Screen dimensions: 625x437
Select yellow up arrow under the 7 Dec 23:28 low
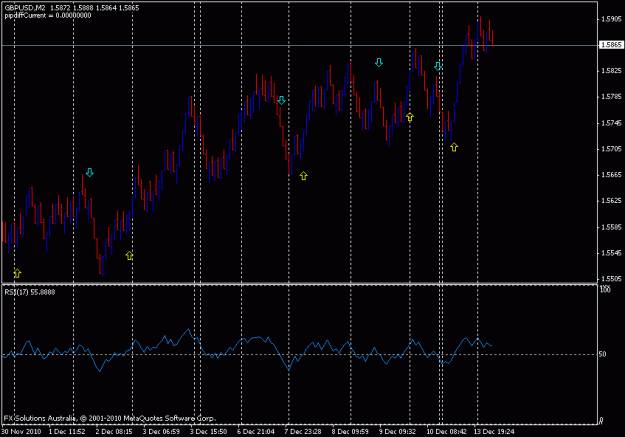click(303, 175)
